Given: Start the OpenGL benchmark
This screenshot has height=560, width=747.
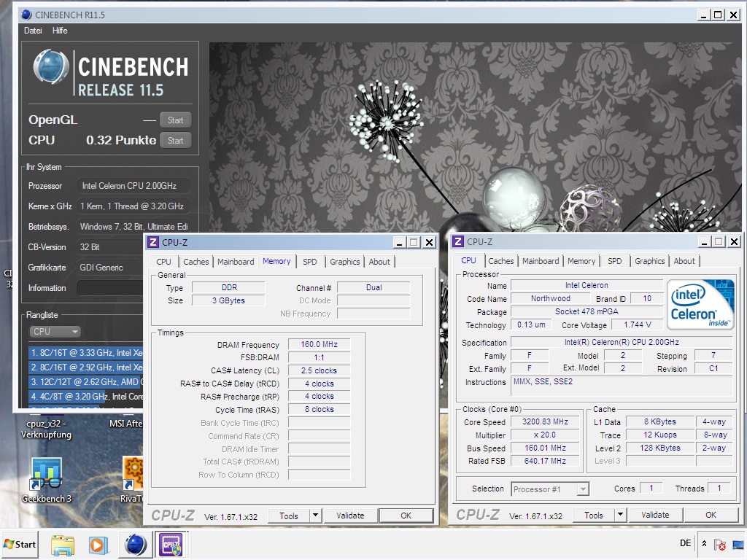Looking at the screenshot, I should (175, 120).
